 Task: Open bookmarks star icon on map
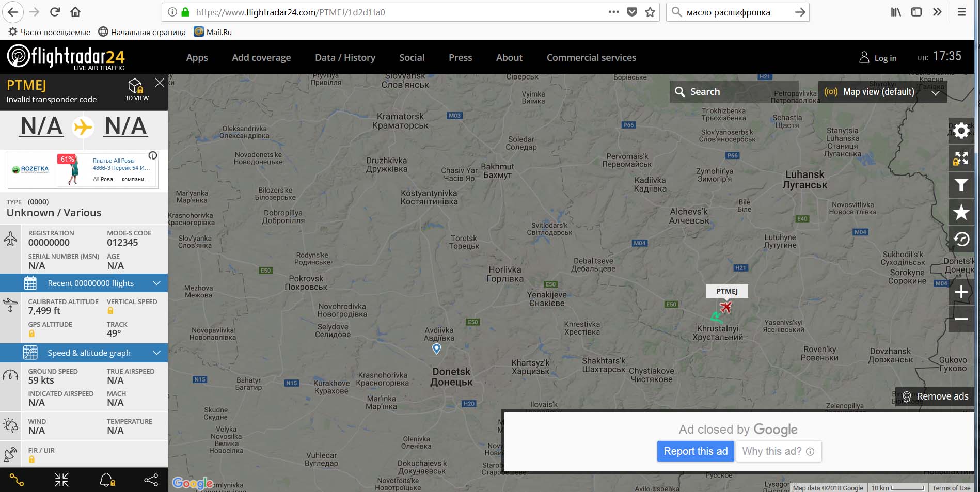(961, 212)
